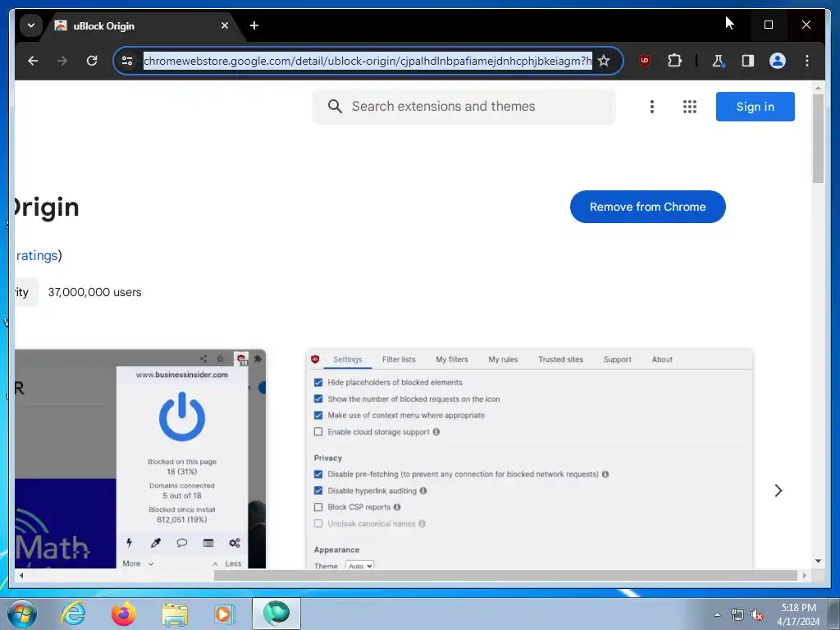Click info icon beside Disable hyperlink auditing
Image resolution: width=840 pixels, height=630 pixels.
pos(423,491)
